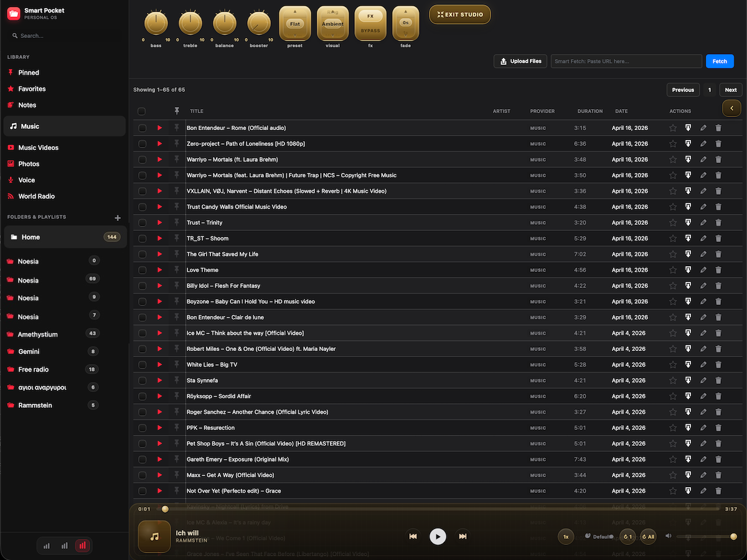Edit the Boyzone Baby Can I Hold You row
This screenshot has height=560, width=747.
click(x=703, y=301)
